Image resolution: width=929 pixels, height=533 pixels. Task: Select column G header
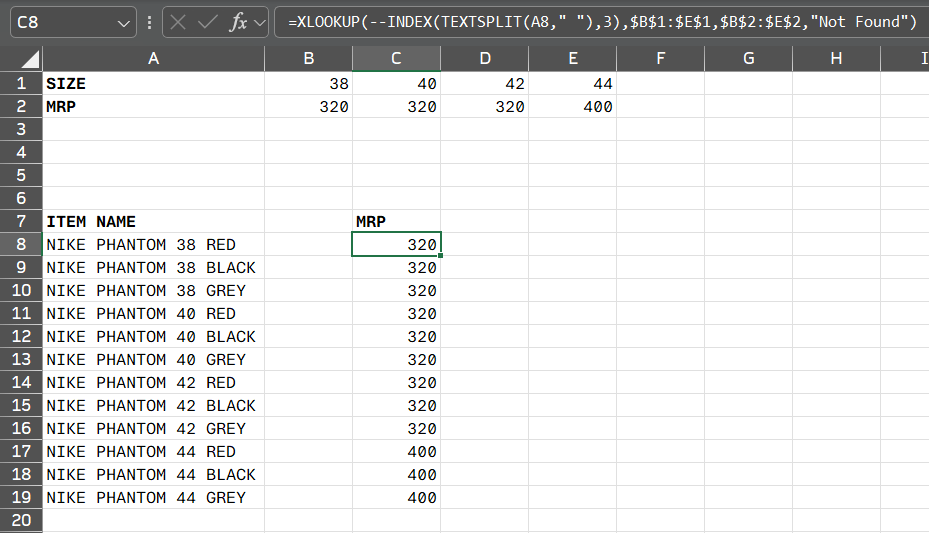[x=748, y=59]
